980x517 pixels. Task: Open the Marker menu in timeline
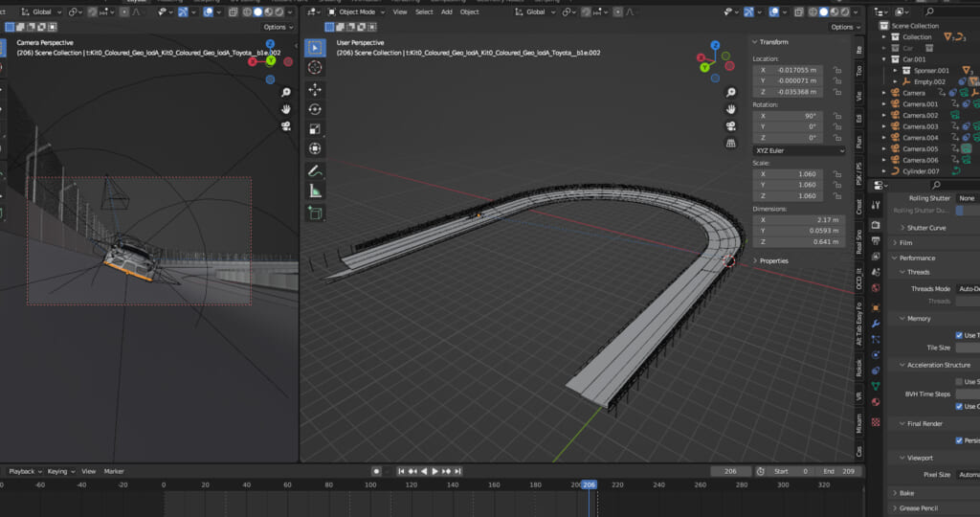click(x=114, y=471)
